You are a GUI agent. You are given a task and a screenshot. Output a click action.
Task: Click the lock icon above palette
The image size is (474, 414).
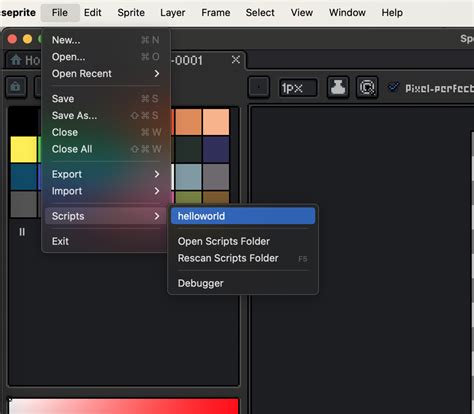pos(16,87)
